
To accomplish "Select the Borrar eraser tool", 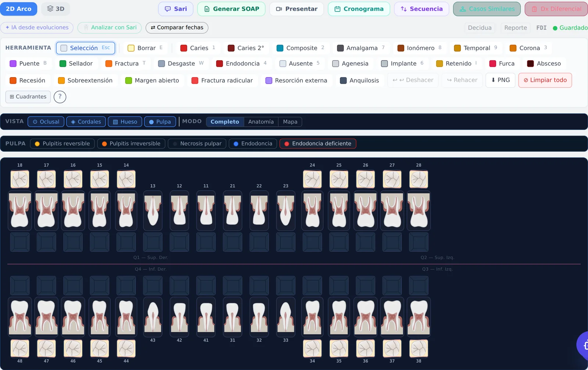I will (x=145, y=48).
